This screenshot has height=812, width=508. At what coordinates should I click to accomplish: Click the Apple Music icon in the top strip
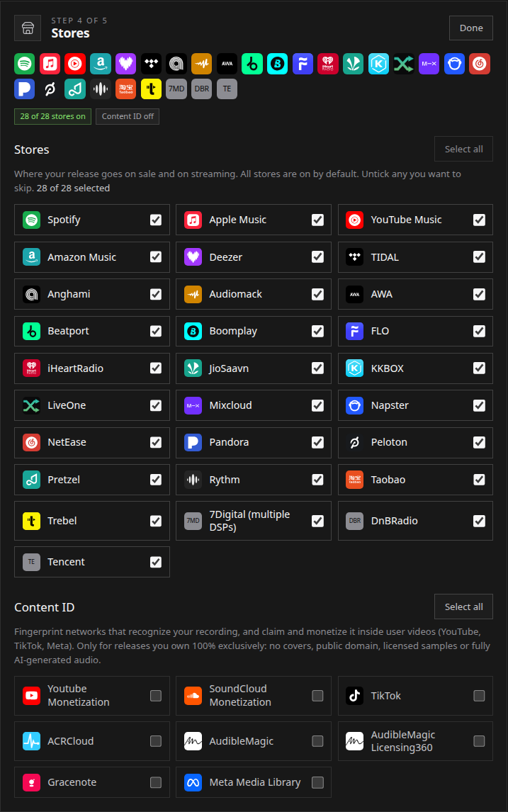(x=50, y=64)
